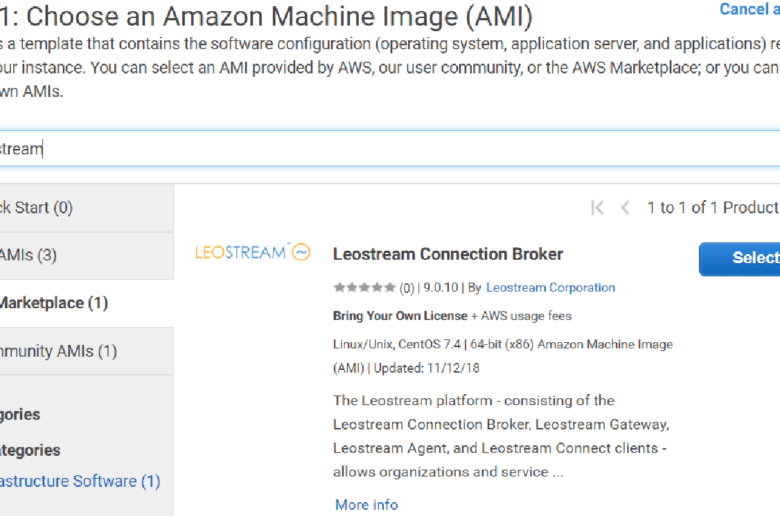780x516 pixels.
Task: Click the Categories section heading
Action: pos(20,414)
